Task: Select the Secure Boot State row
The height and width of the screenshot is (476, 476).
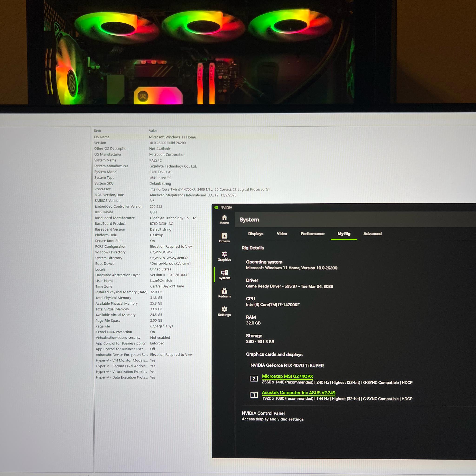Action: coord(125,241)
